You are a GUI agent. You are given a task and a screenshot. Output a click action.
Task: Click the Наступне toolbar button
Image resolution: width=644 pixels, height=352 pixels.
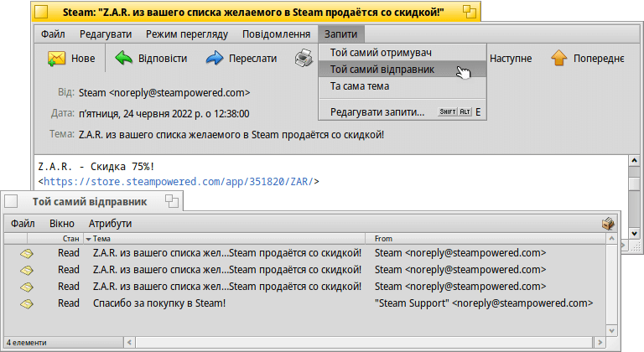(x=511, y=59)
